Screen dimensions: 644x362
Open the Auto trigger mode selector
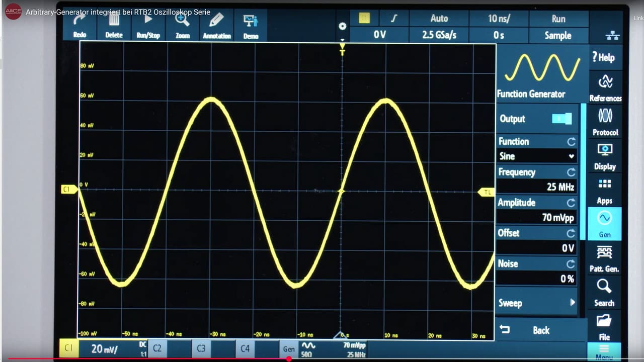tap(439, 19)
